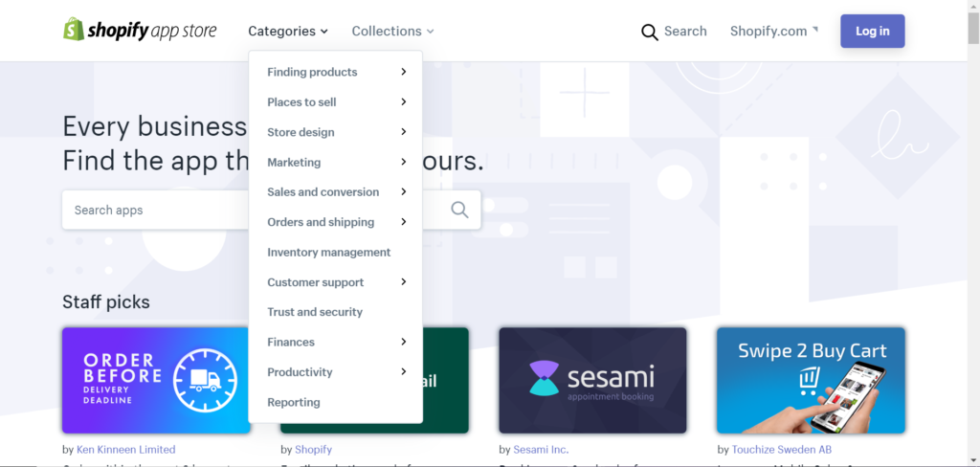Expand the Marketing submenu arrow

tap(404, 162)
